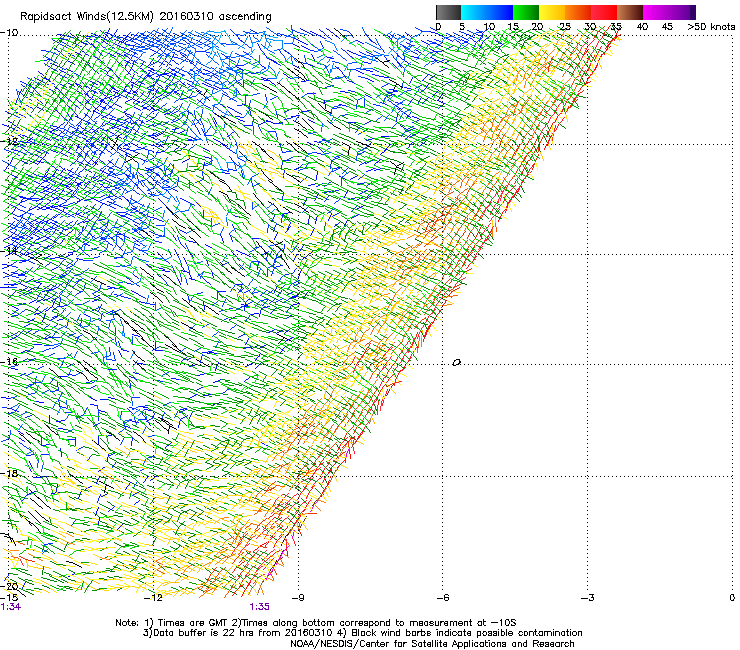The image size is (740, 650).
Task: Select the dark purple 45-50 knots legend swatch
Action: 682,12
